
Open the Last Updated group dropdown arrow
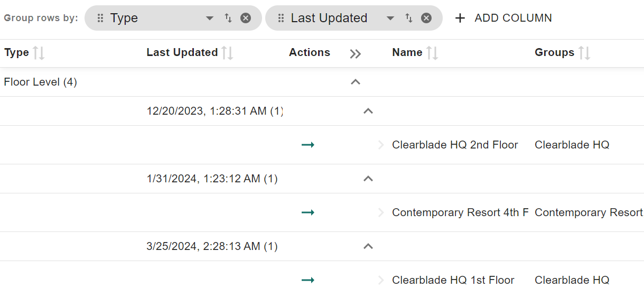coord(390,18)
